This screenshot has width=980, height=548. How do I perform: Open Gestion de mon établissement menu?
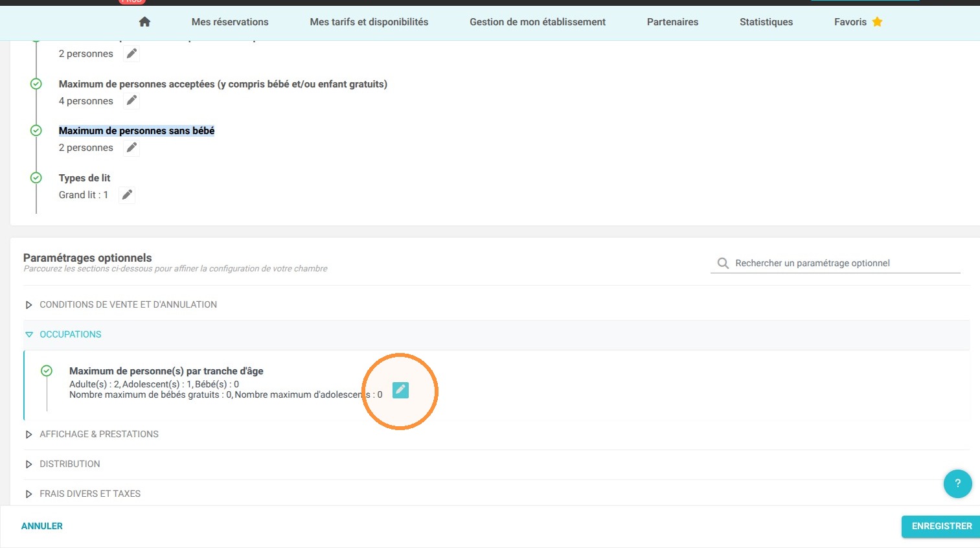pyautogui.click(x=538, y=22)
